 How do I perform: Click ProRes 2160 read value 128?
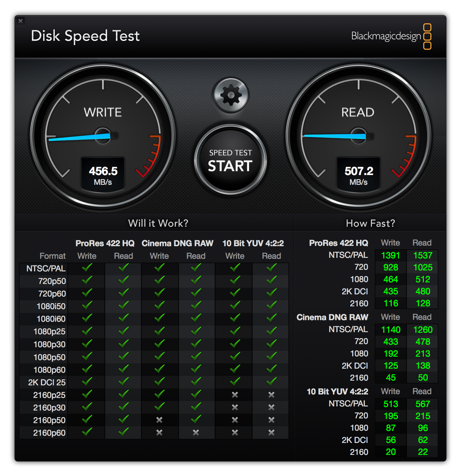423,303
